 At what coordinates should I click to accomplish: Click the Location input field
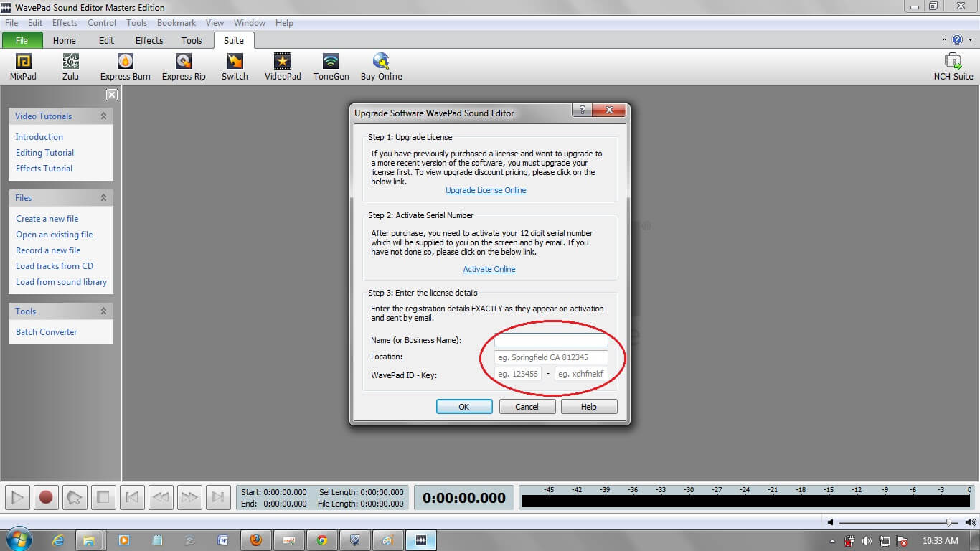tap(552, 357)
